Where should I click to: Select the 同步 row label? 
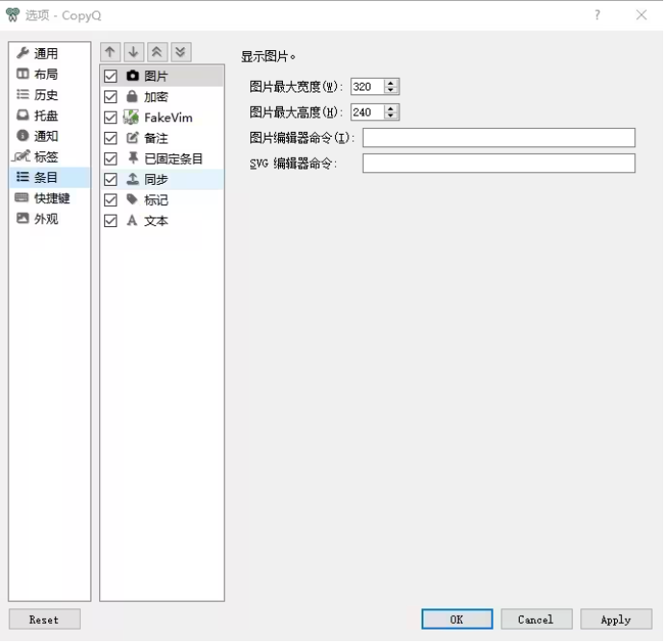156,180
